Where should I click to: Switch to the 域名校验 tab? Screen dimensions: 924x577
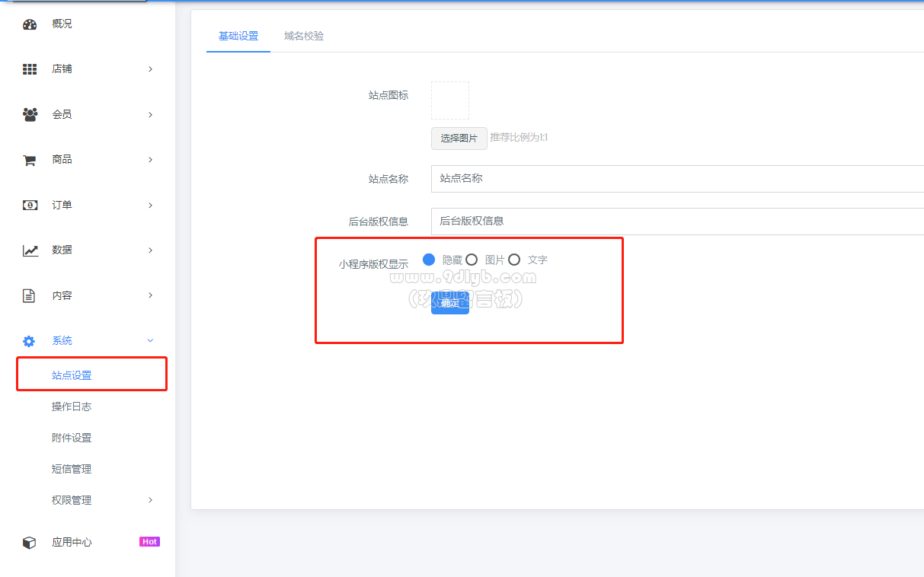click(304, 36)
